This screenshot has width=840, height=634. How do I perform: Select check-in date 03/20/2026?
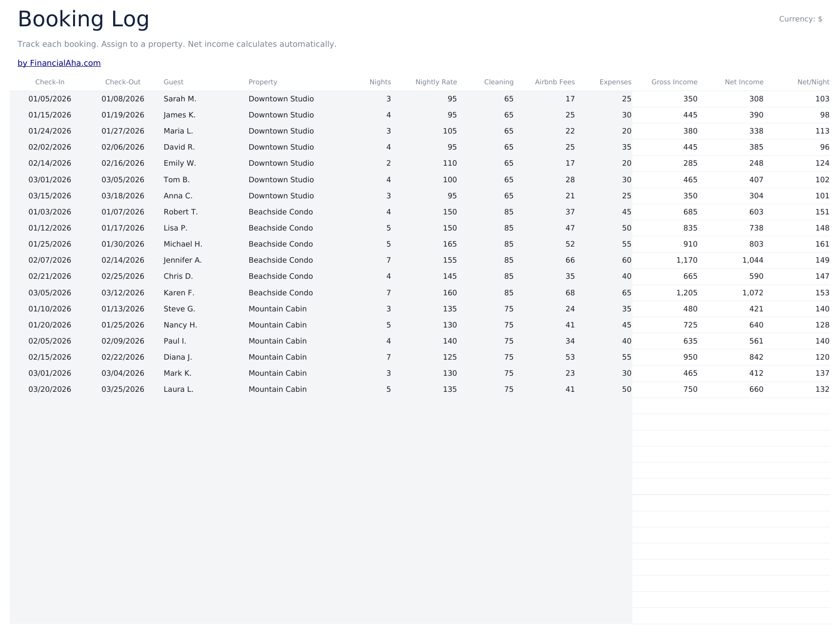pos(50,389)
